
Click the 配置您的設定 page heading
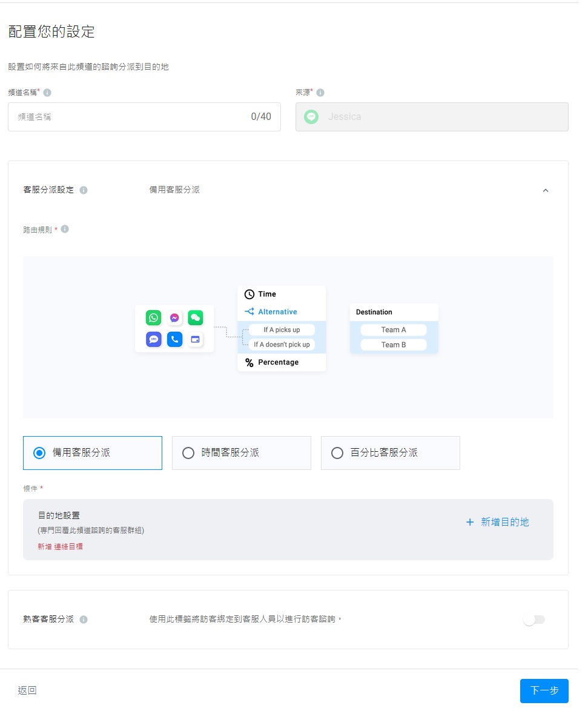pyautogui.click(x=51, y=31)
